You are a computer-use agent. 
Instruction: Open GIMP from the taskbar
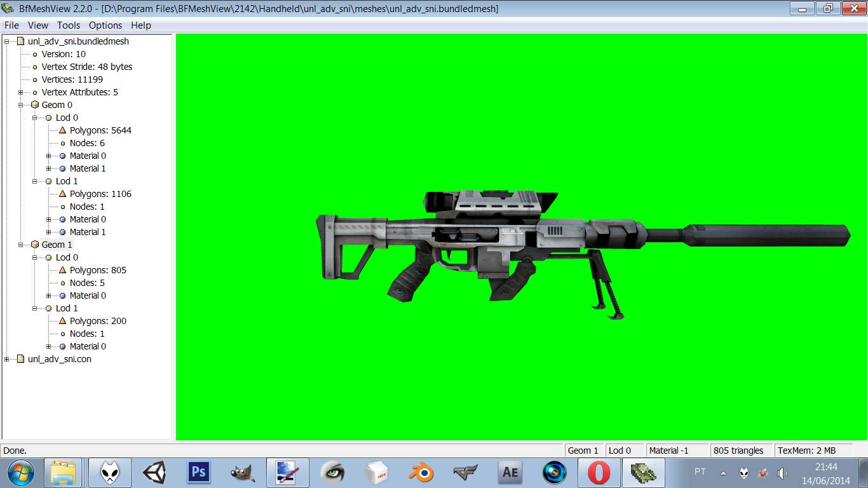pos(243,473)
